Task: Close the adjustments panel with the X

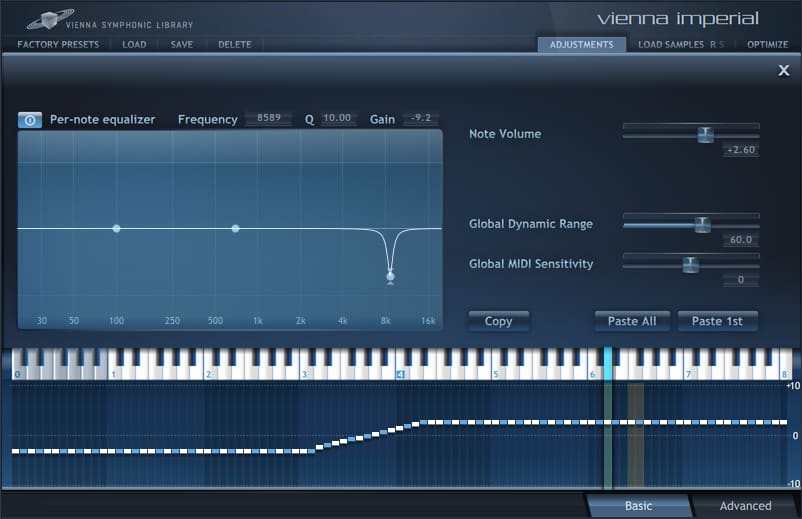Action: click(784, 70)
